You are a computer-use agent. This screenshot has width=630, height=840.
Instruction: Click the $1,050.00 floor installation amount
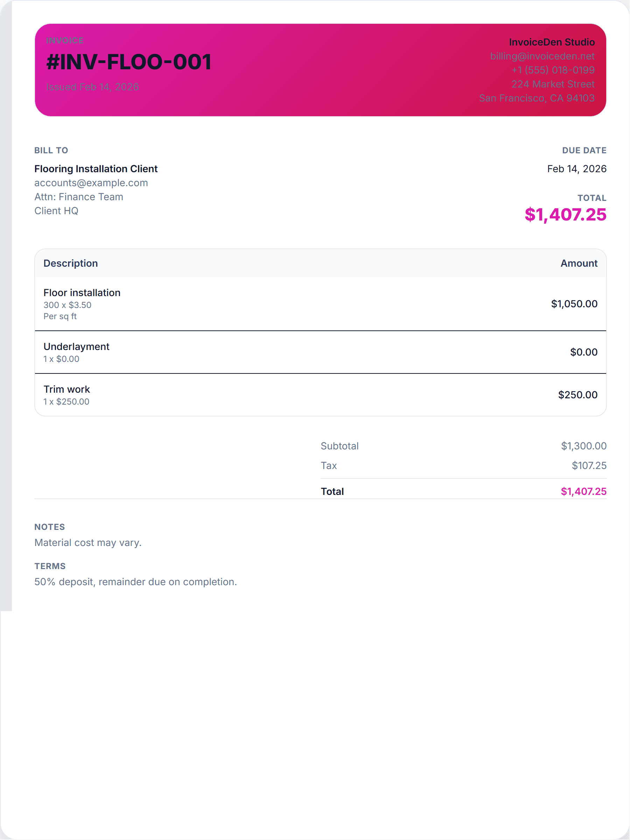(574, 304)
